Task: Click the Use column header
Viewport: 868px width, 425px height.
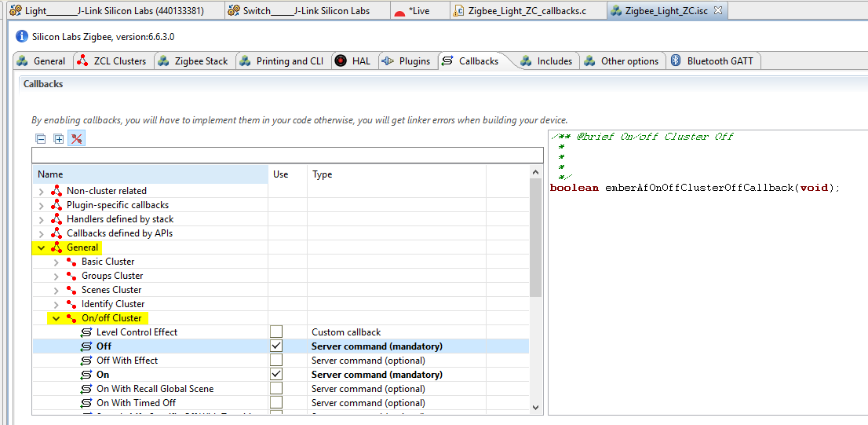Action: click(288, 174)
